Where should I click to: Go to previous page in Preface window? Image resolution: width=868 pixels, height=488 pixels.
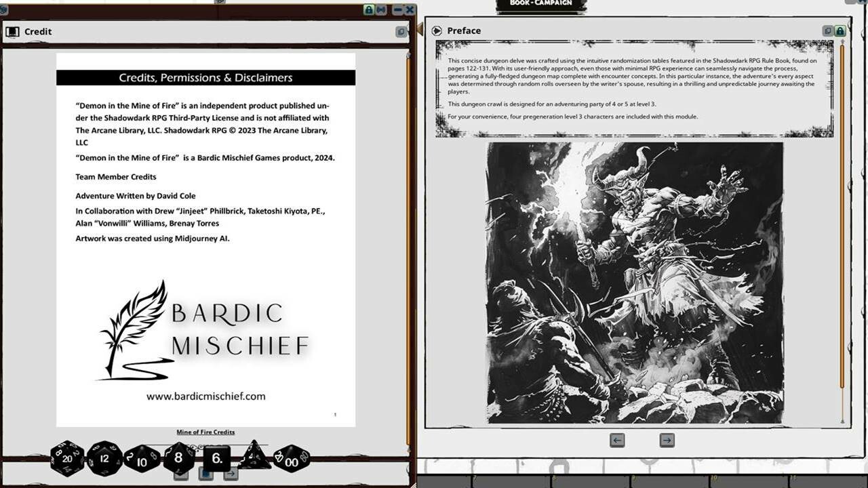click(617, 440)
